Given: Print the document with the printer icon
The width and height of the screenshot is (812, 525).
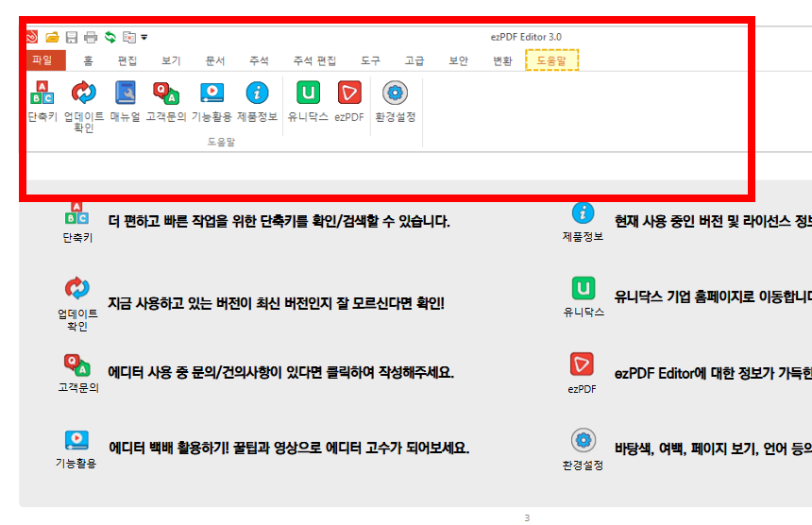Looking at the screenshot, I should pos(91,37).
